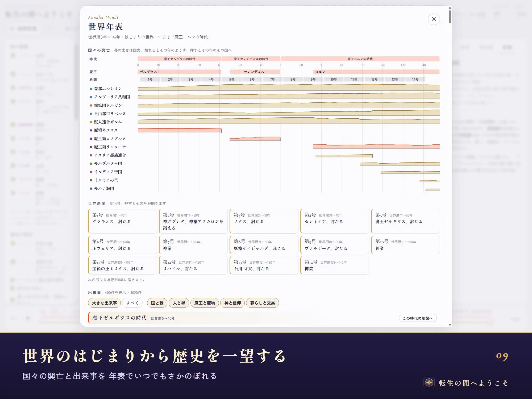The image size is (532, 399).
Task: Click the 魔王セレンディルの時代 era band
Action: click(251, 59)
